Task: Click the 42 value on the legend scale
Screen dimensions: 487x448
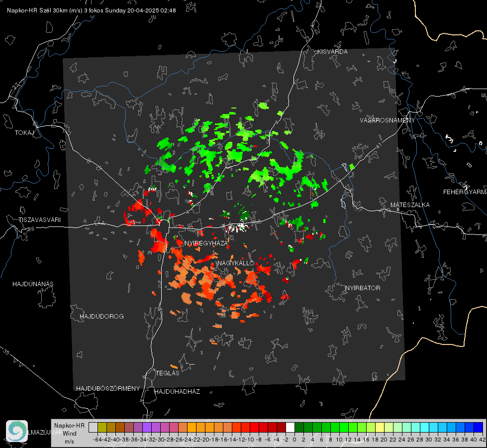Action: click(483, 440)
